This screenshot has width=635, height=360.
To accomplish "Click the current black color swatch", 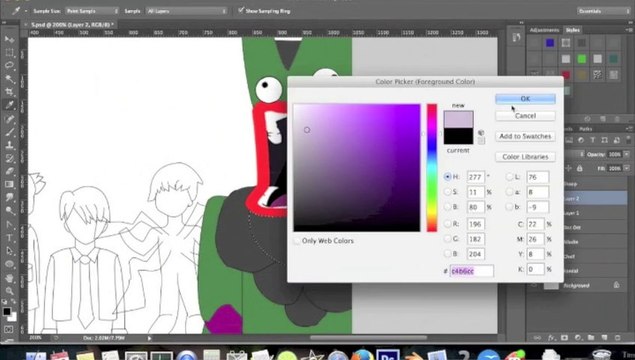I will (458, 136).
